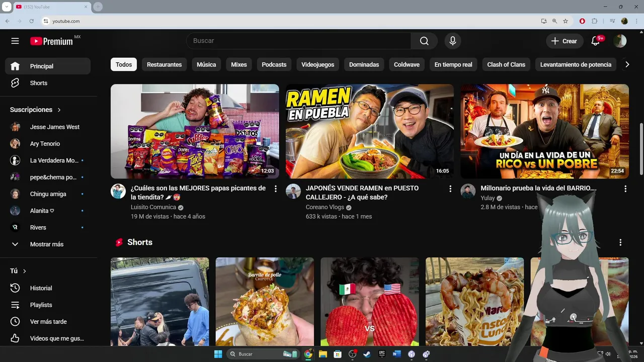Open Videos que me gustan
The width and height of the screenshot is (644, 362).
[x=48, y=338]
